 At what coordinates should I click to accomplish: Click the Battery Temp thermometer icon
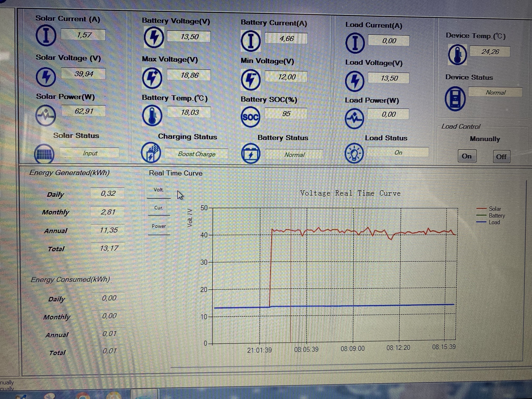(x=152, y=115)
